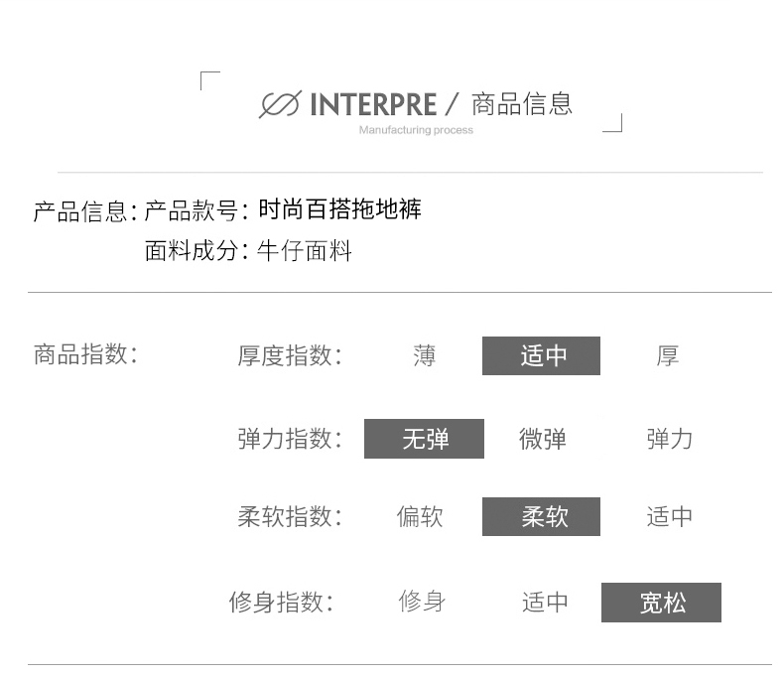Choose 厚 in the thickness row
The width and height of the screenshot is (784, 678).
click(668, 356)
